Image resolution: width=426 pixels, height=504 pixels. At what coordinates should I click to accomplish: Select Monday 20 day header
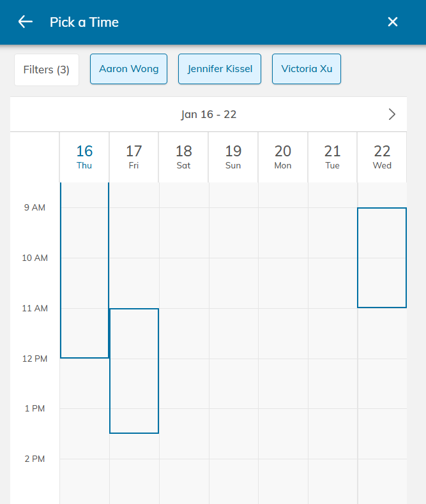click(x=283, y=157)
